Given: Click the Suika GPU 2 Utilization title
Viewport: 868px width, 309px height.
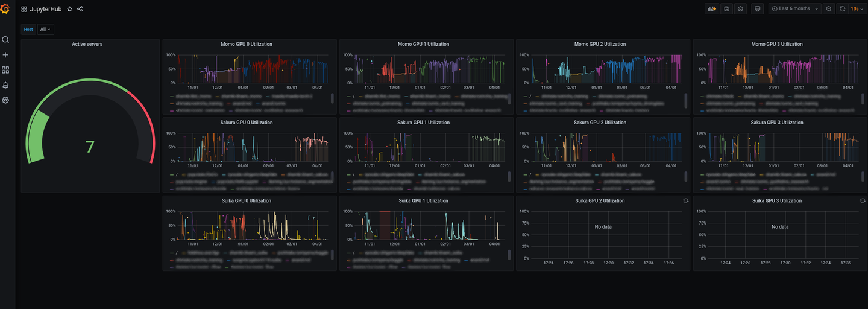Looking at the screenshot, I should (600, 200).
